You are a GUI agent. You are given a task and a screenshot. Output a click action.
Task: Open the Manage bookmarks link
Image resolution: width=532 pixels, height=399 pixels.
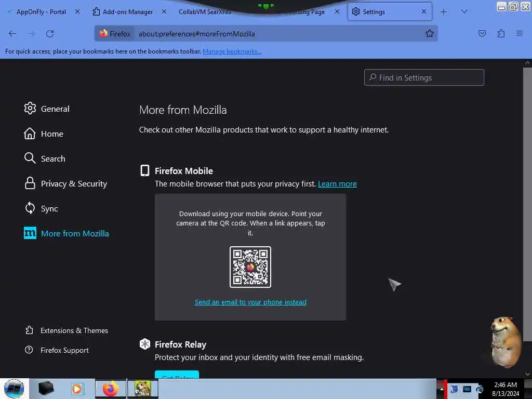(x=232, y=51)
